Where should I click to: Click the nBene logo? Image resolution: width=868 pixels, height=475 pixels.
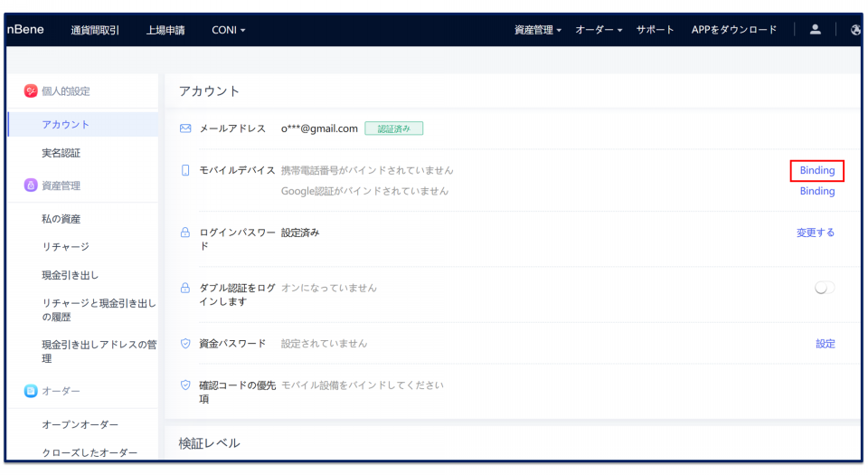(x=25, y=29)
